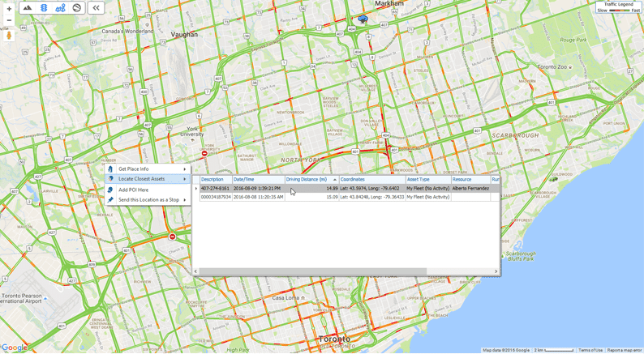Click the Description column header

[213, 180]
